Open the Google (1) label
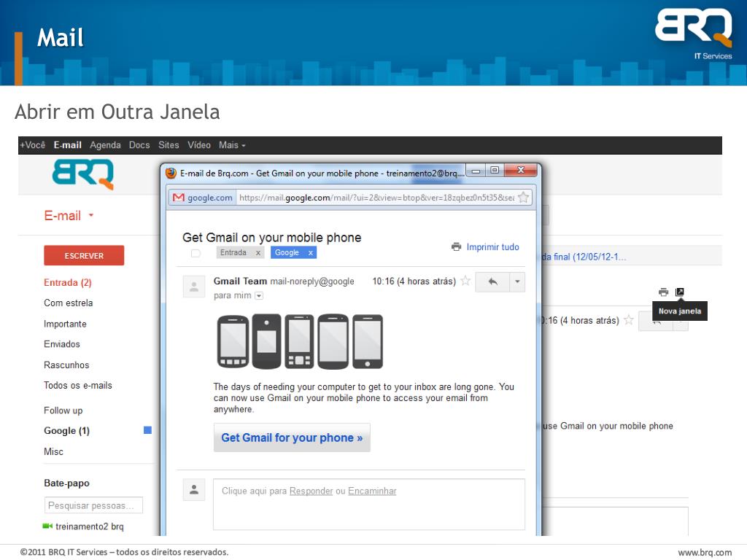This screenshot has width=747, height=560. click(66, 430)
